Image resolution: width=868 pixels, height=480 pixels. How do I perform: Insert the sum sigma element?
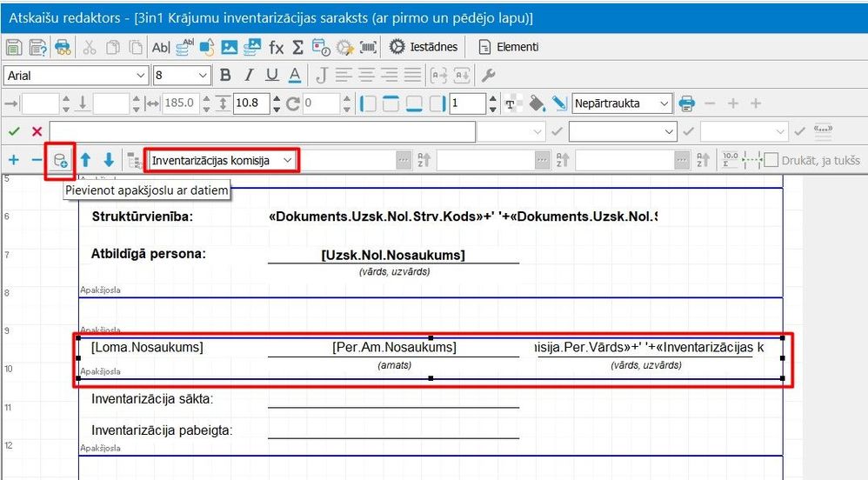click(297, 47)
